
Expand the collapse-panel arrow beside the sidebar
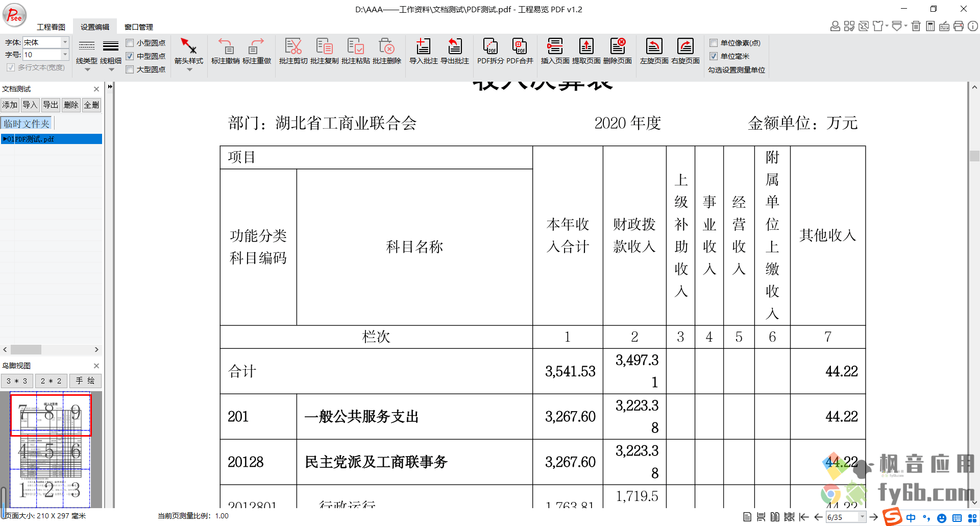click(110, 87)
